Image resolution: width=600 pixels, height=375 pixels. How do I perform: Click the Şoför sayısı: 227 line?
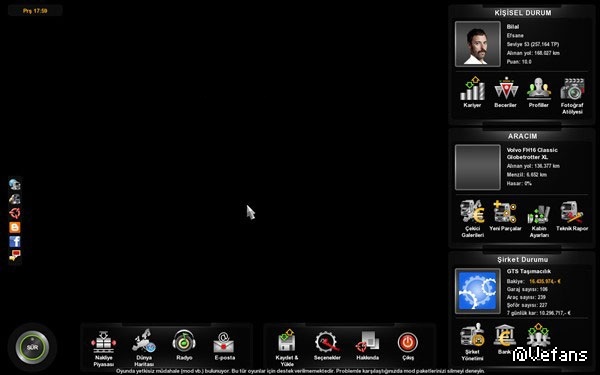(x=527, y=305)
